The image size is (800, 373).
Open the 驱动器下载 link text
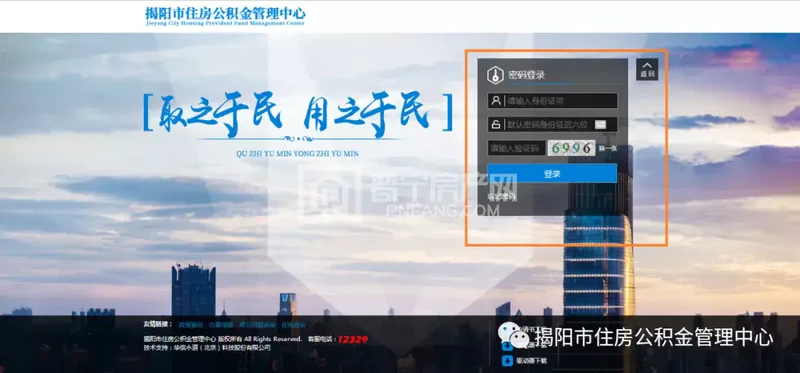(x=531, y=361)
